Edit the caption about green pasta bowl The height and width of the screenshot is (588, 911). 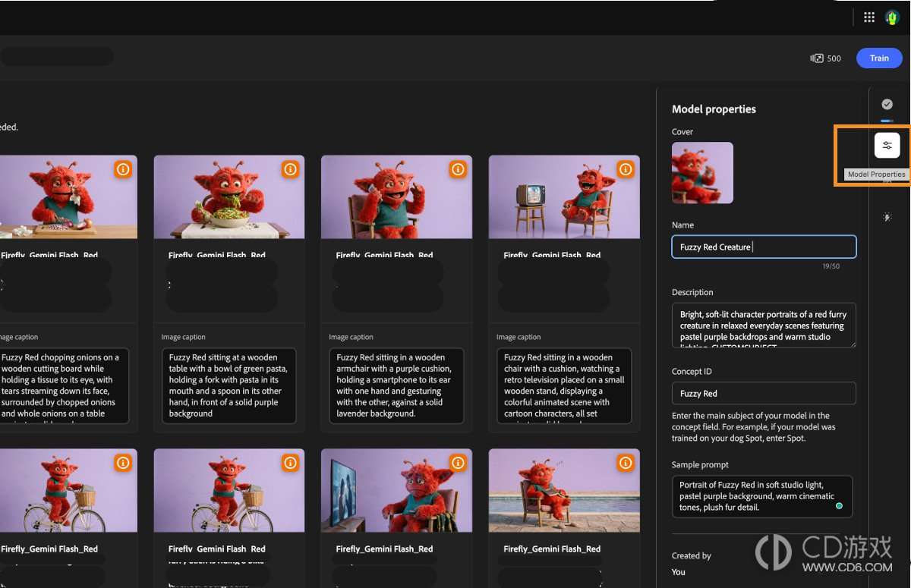click(x=229, y=385)
